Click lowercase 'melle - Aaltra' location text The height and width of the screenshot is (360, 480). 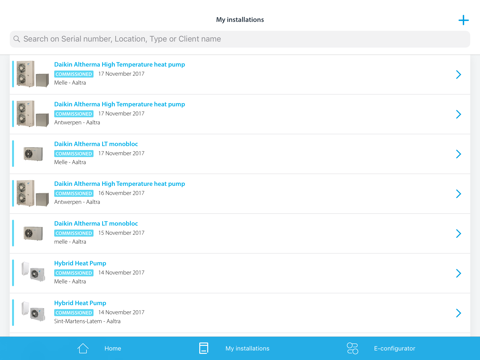point(70,242)
